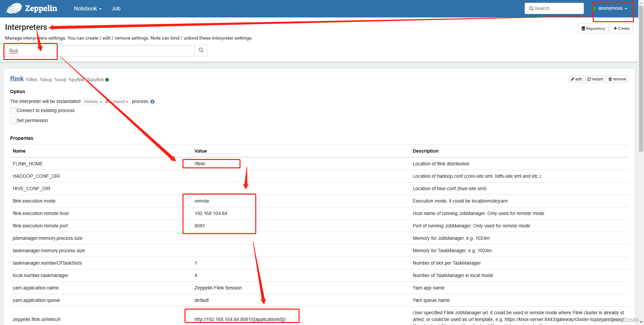The image size is (644, 325).
Task: Click the interpreter search magnifier button
Action: 201,50
